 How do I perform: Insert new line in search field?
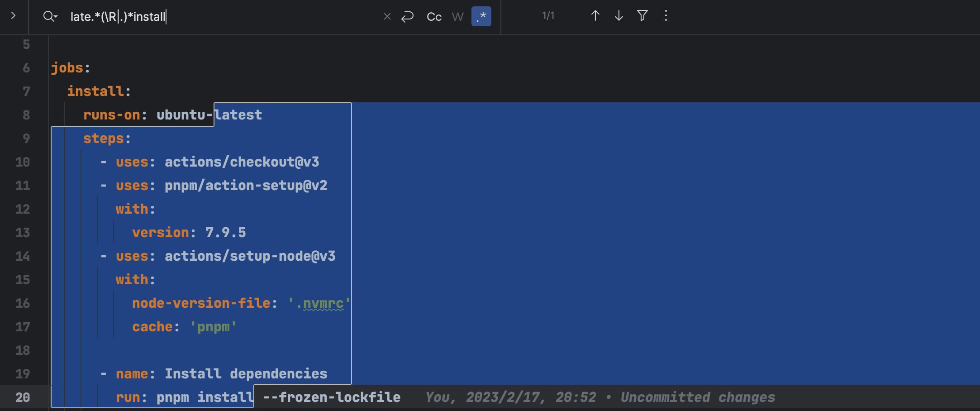point(408,17)
